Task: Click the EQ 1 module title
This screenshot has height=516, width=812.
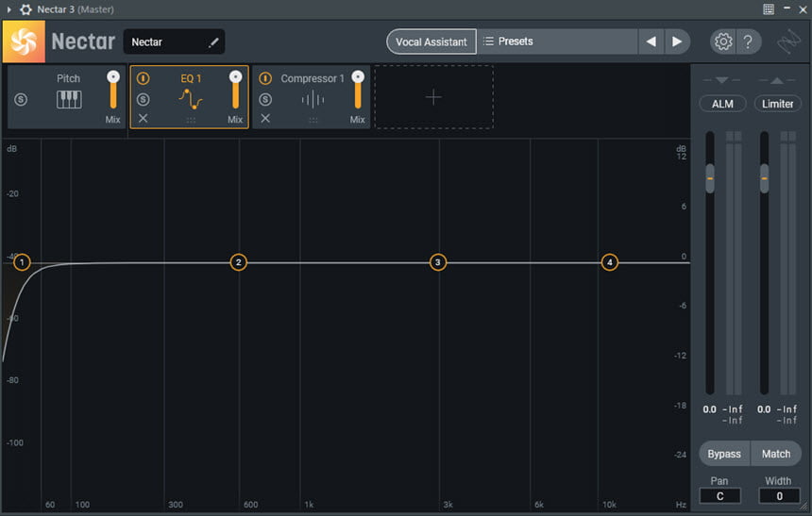Action: [191, 78]
